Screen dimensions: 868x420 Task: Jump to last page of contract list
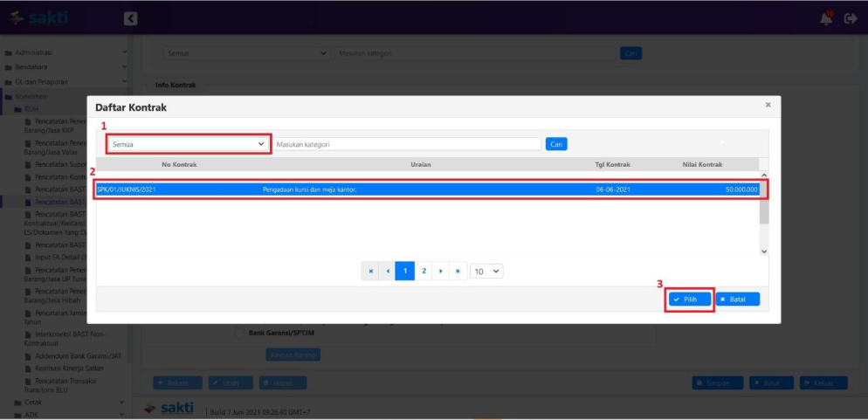pyautogui.click(x=458, y=272)
